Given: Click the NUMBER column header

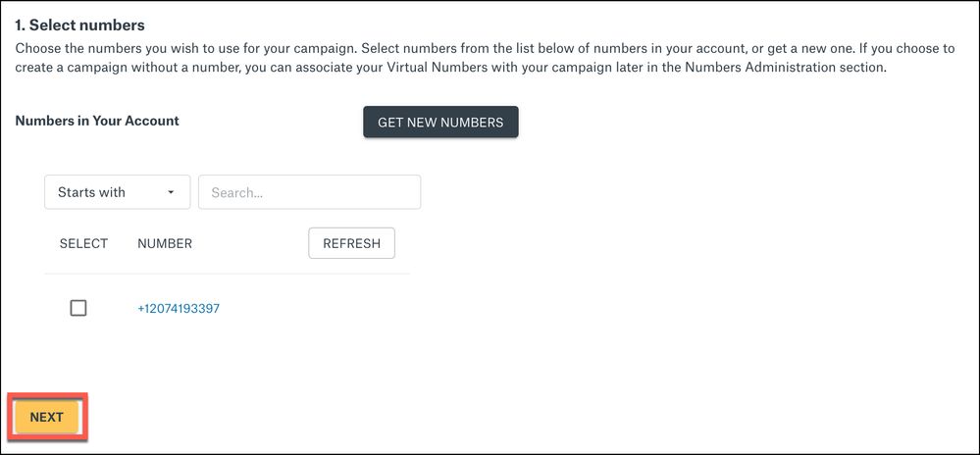Looking at the screenshot, I should pyautogui.click(x=165, y=243).
